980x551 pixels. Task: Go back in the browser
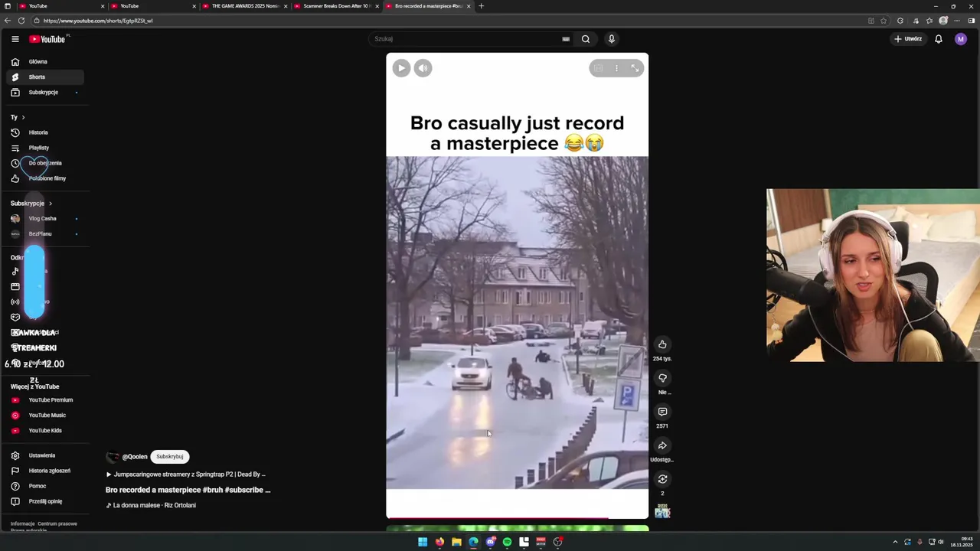pyautogui.click(x=8, y=21)
